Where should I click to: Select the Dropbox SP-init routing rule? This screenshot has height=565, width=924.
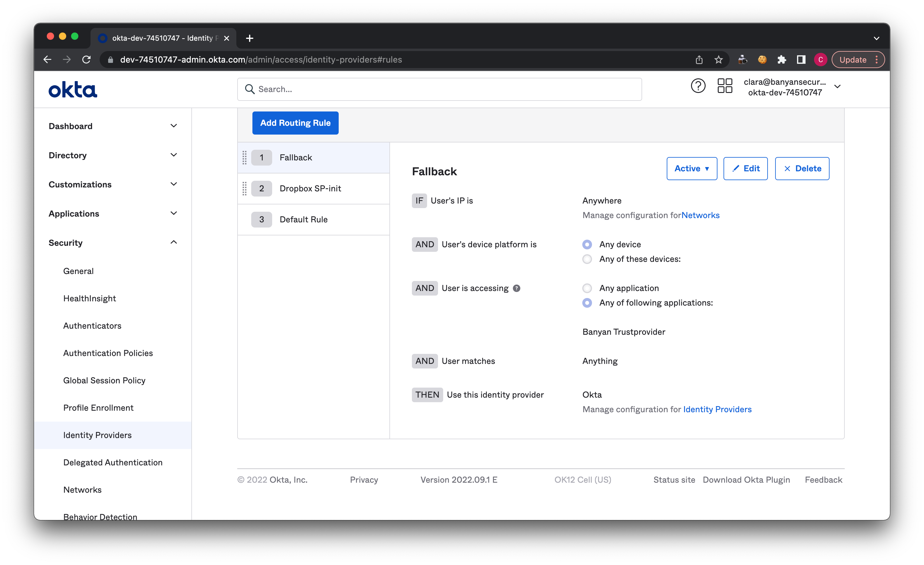tap(310, 188)
